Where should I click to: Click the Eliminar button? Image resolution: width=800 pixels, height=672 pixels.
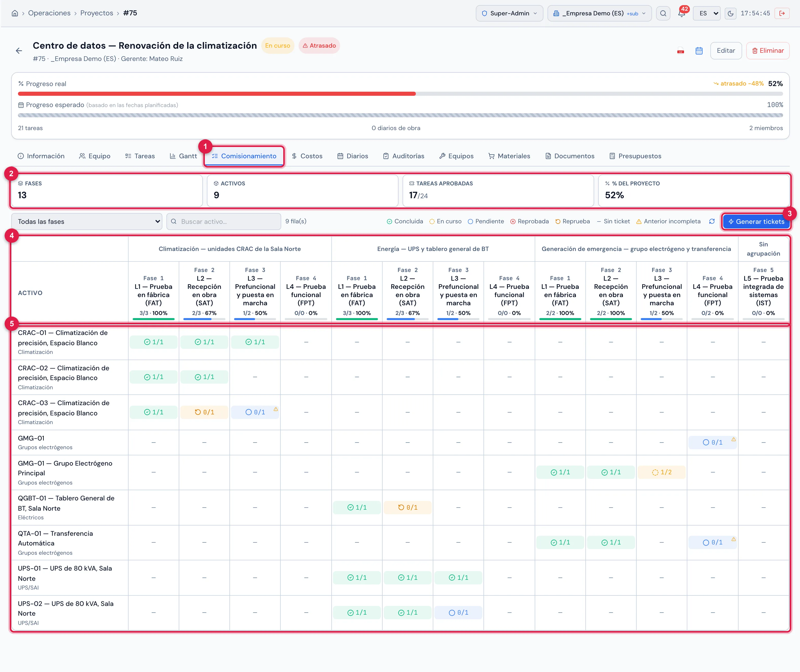tap(768, 51)
